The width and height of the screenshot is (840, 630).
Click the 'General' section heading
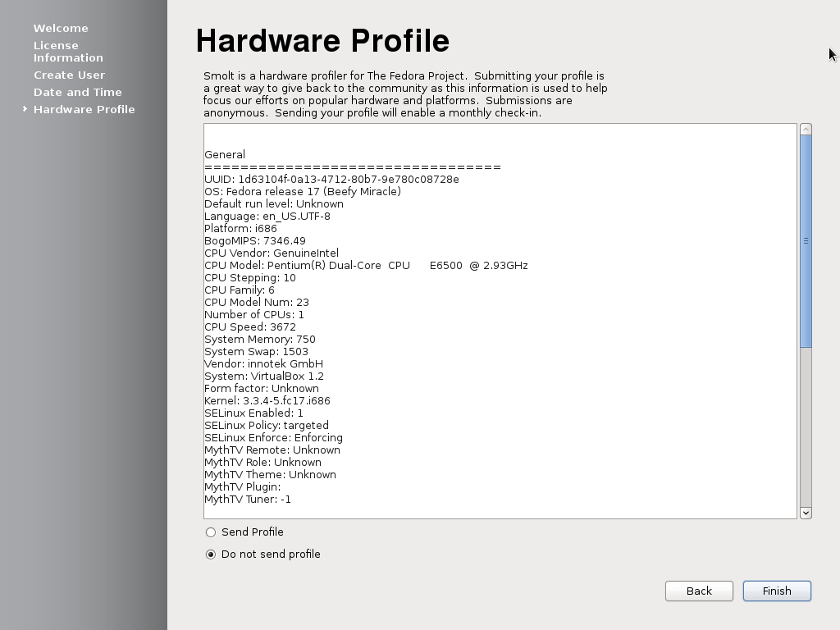(225, 155)
